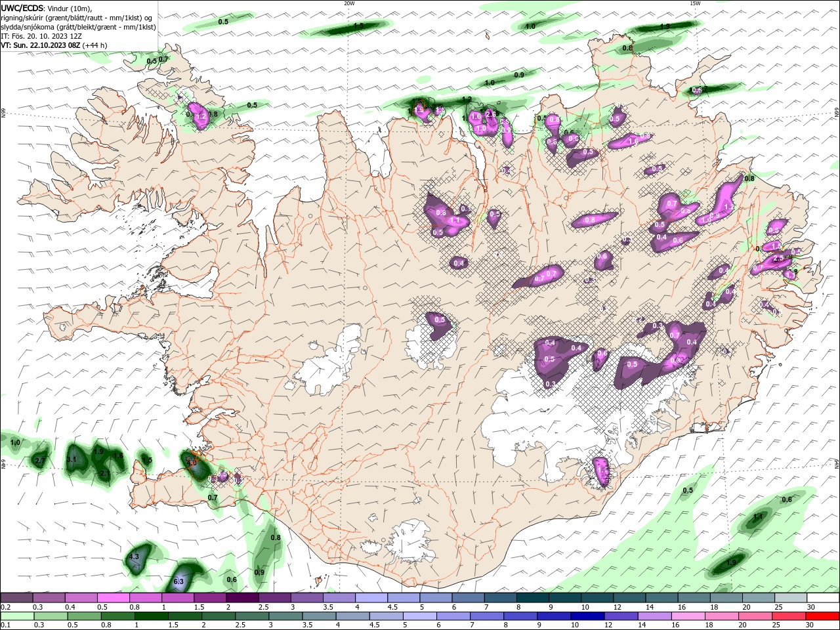
Task: Pick the lower legend swatch between 25 and 30
Action: (789, 616)
